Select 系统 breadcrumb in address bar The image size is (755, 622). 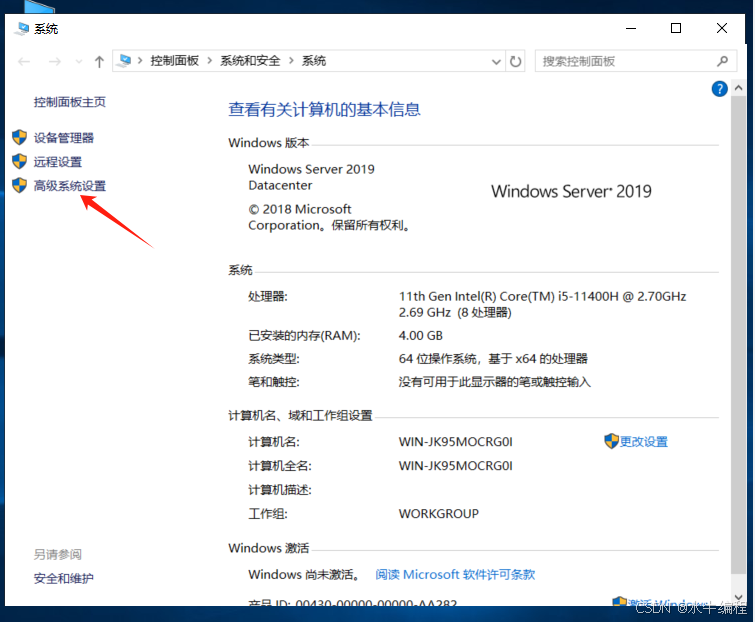[314, 61]
